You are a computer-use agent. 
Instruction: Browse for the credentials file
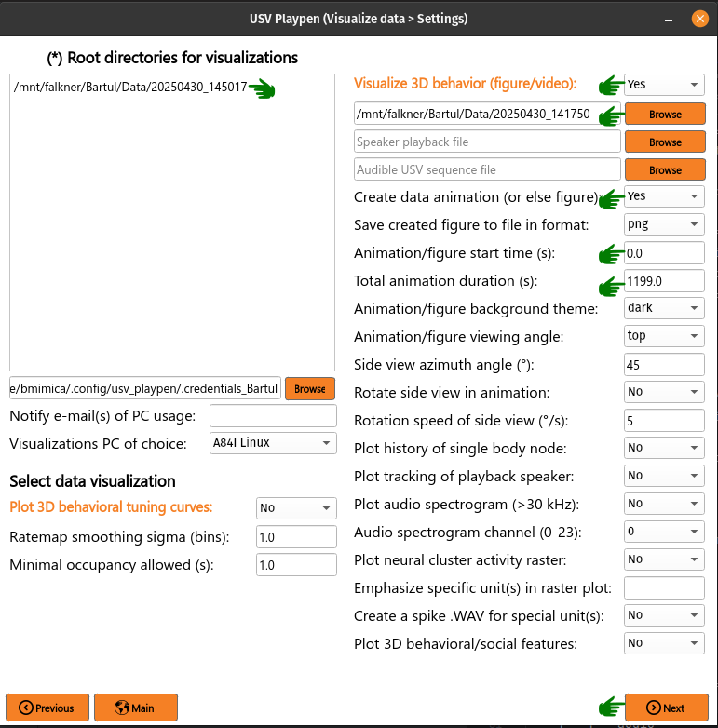point(310,388)
